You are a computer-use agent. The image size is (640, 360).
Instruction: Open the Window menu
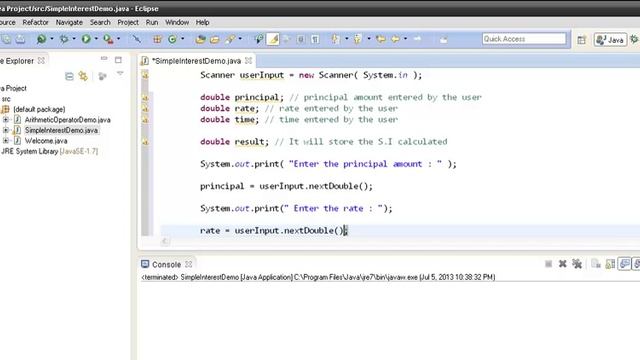coord(177,22)
